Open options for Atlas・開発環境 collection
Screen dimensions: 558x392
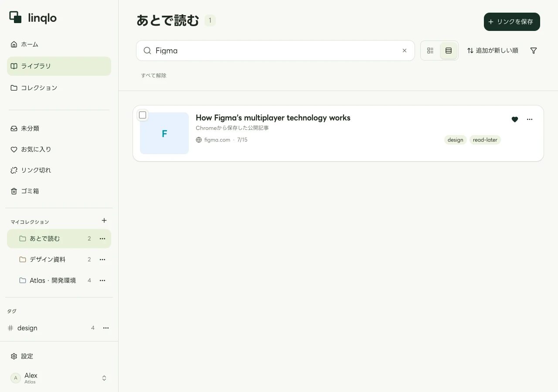(x=102, y=280)
